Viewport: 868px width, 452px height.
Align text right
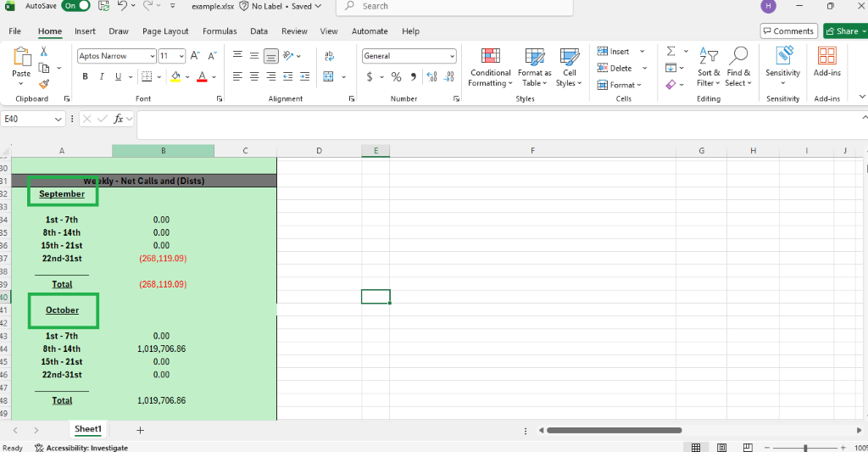tap(270, 76)
